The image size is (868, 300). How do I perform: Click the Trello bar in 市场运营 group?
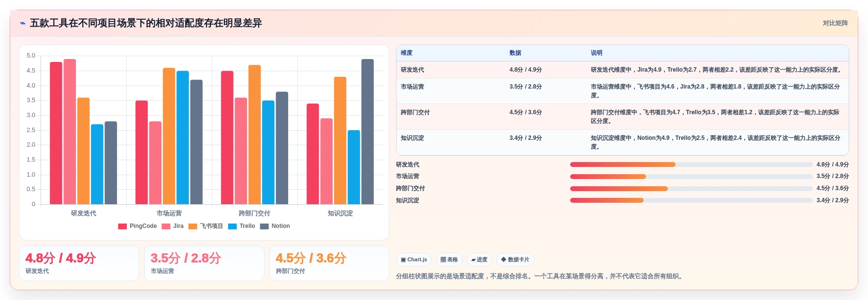tap(183, 137)
